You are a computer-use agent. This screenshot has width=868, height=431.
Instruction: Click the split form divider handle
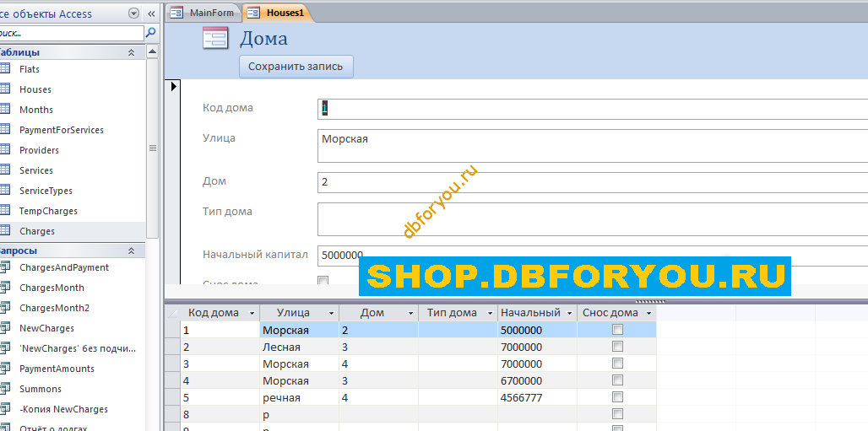(652, 302)
